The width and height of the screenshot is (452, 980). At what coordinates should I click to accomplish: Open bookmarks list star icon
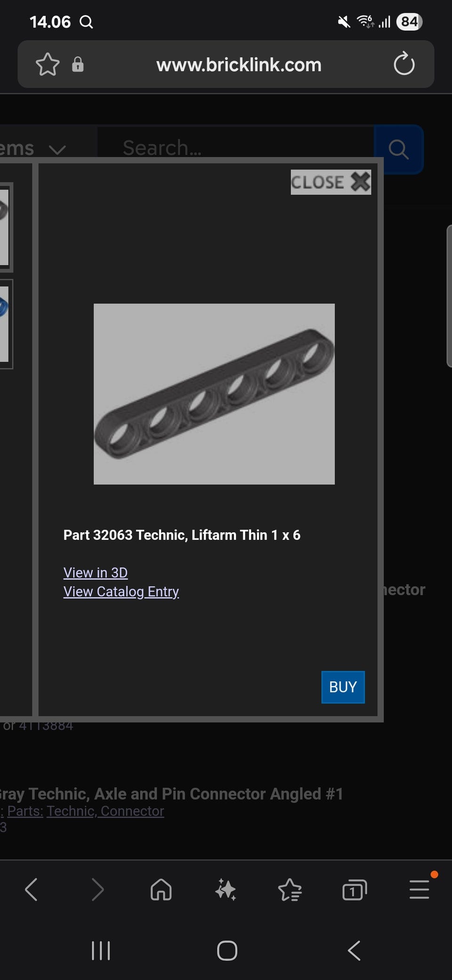coord(290,890)
